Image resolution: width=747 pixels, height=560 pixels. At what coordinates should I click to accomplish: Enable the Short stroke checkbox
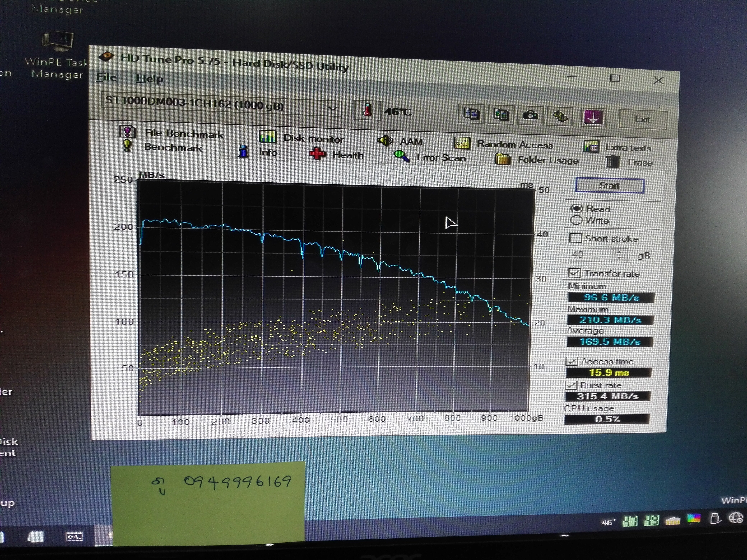[x=576, y=238]
